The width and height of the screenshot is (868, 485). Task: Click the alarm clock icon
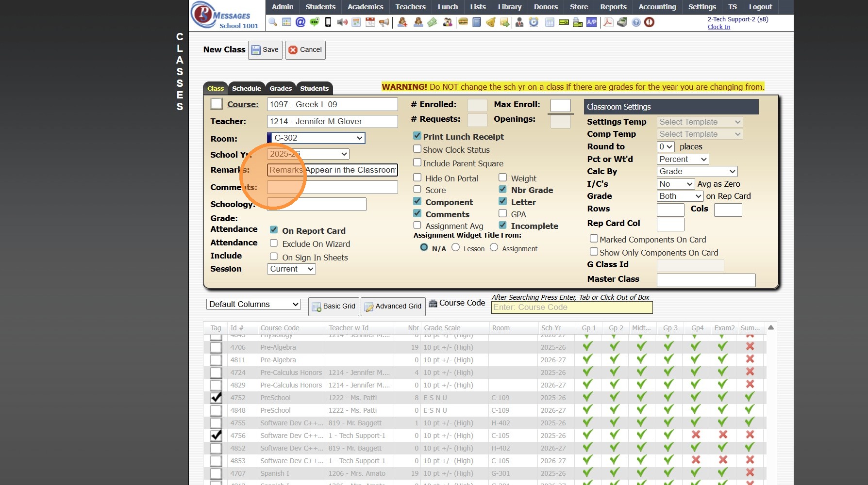(x=534, y=22)
